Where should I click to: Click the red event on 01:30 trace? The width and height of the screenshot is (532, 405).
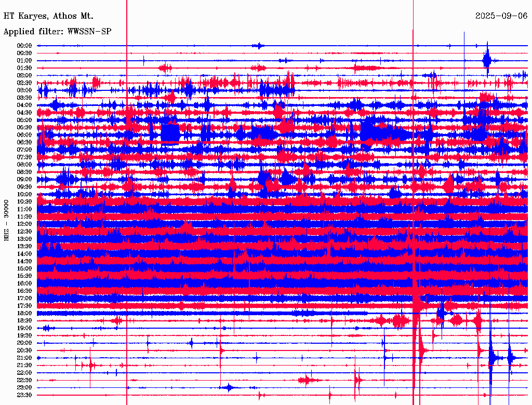point(166,68)
